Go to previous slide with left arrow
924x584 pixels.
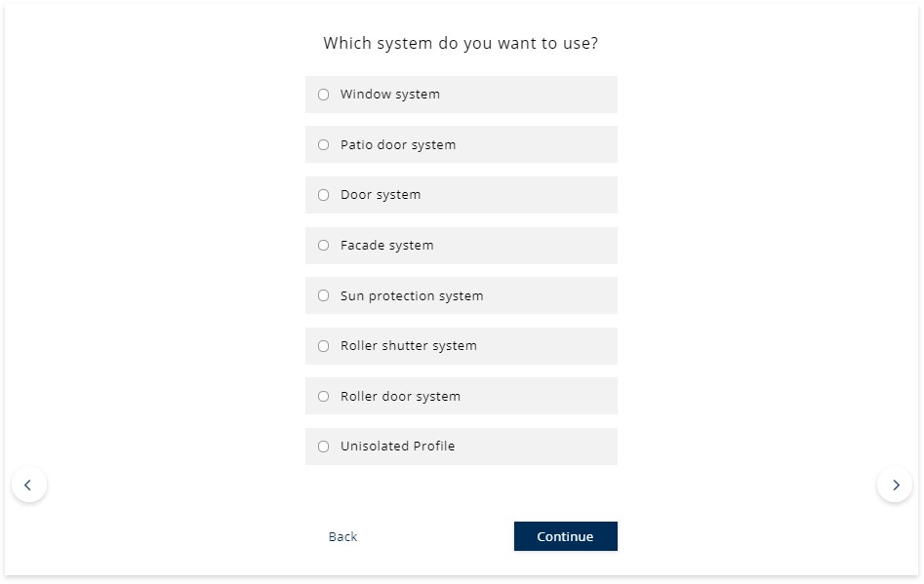(28, 485)
